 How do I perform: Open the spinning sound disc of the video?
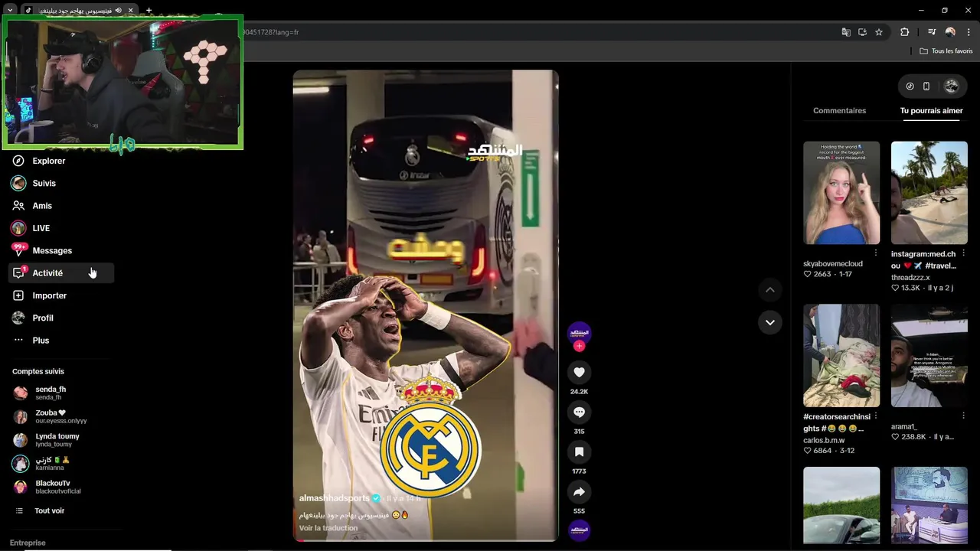(579, 530)
